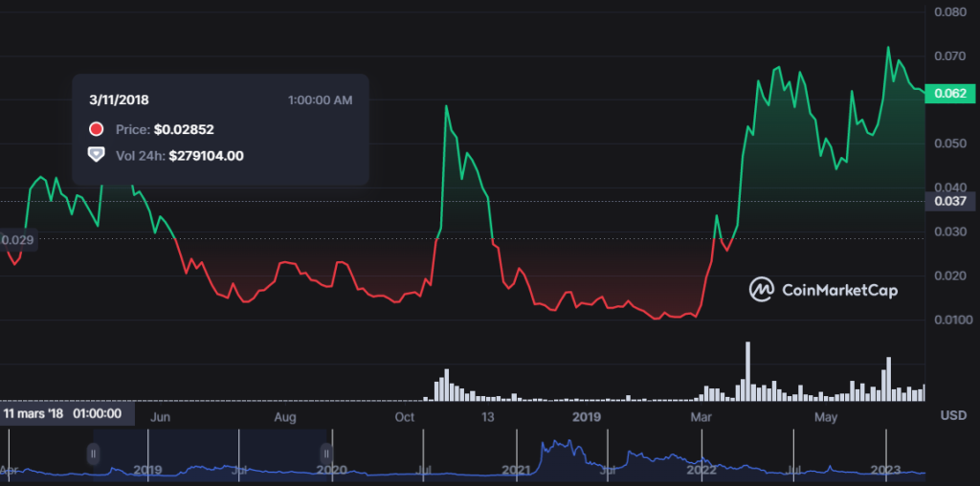Click the left range slider handle
The width and height of the screenshot is (980, 486).
[93, 453]
